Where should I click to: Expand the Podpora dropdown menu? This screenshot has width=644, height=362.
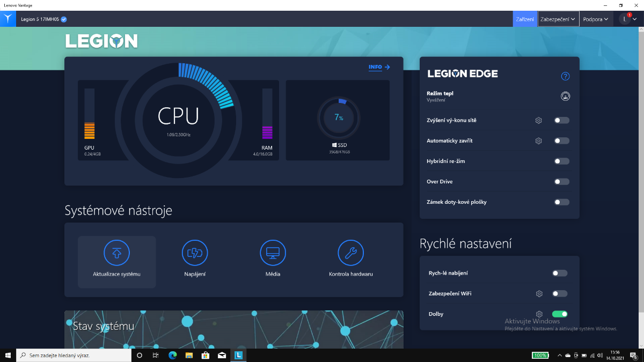point(596,19)
